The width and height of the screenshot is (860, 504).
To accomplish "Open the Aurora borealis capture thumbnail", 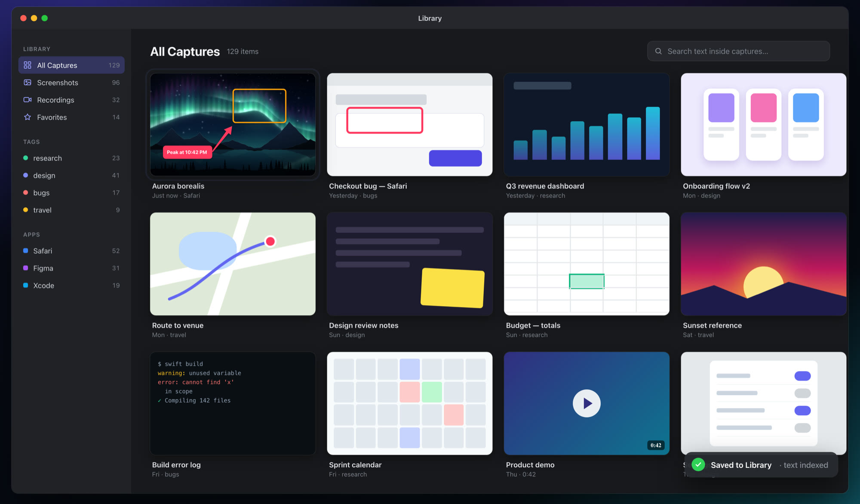I will [233, 124].
